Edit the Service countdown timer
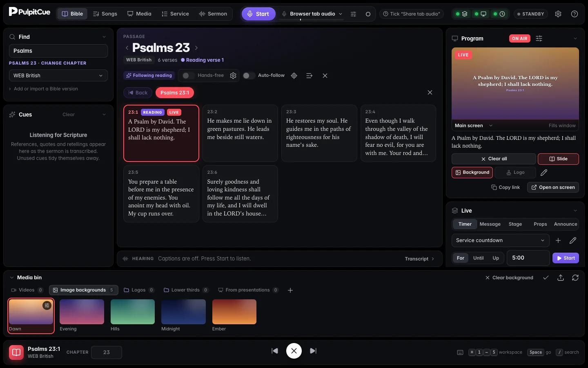This screenshot has width=588, height=368. (573, 240)
